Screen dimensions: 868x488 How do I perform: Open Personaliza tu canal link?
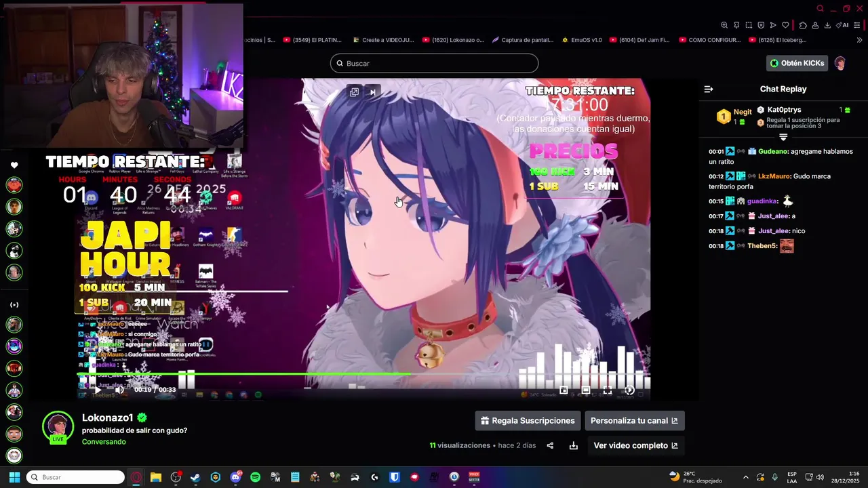pos(635,421)
